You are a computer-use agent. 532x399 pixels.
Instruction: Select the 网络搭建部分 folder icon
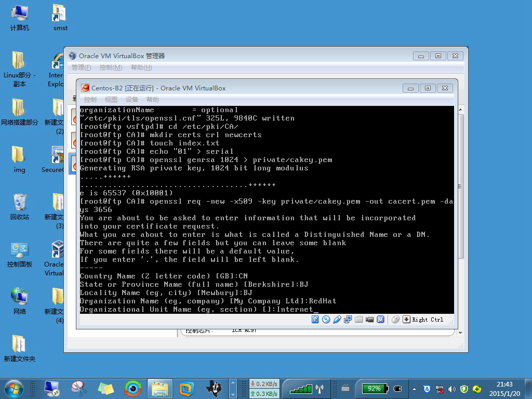(x=19, y=112)
